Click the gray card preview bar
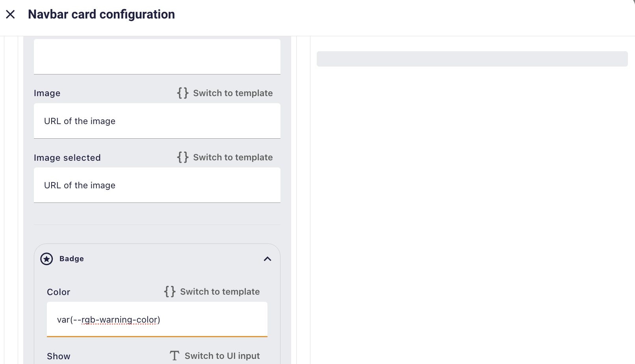The image size is (635, 364). 472,59
